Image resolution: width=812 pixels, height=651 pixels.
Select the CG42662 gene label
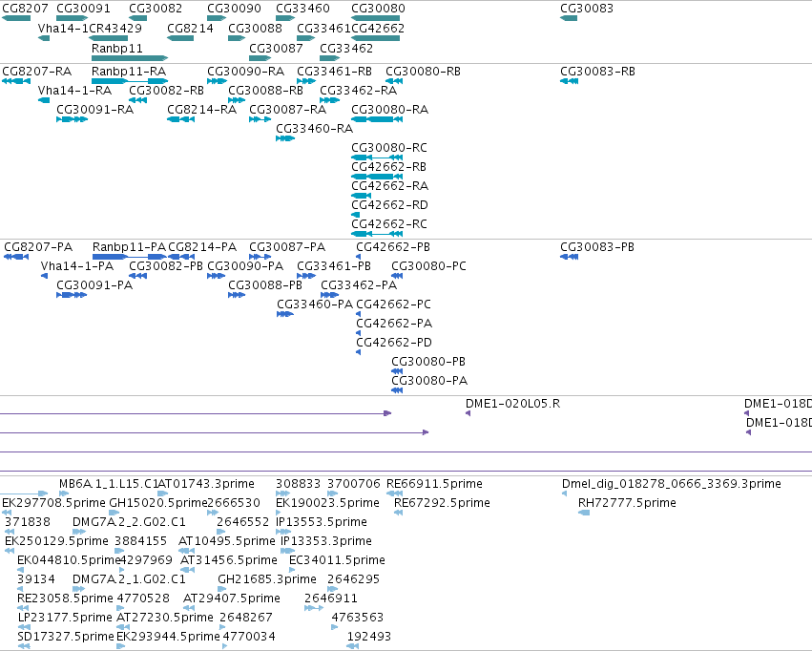[378, 28]
